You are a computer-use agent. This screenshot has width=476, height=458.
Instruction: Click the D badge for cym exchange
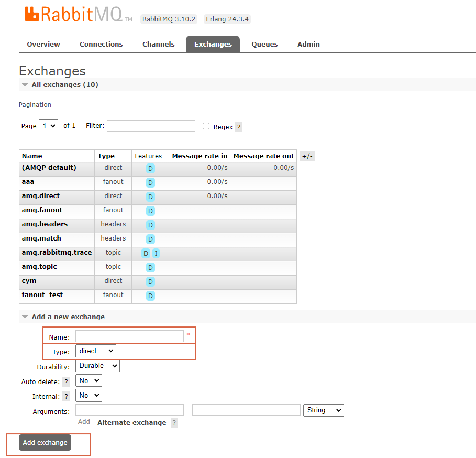tap(150, 281)
